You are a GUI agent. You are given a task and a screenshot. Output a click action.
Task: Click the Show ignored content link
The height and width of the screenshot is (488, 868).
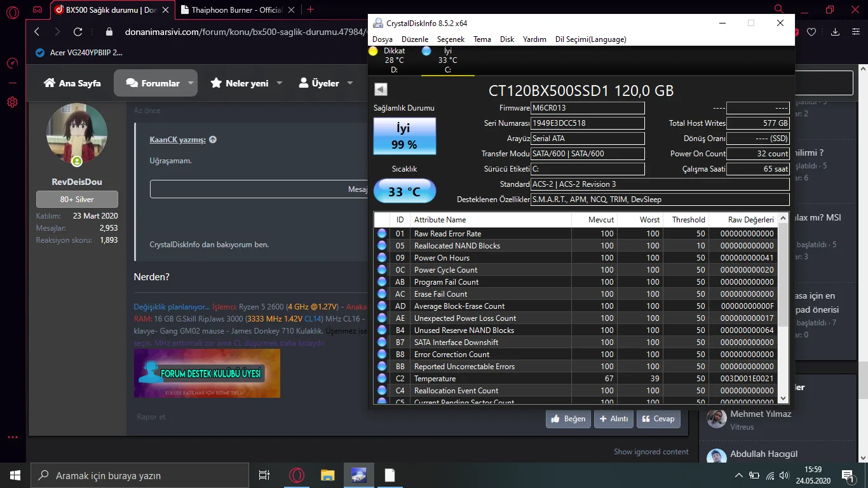click(651, 452)
